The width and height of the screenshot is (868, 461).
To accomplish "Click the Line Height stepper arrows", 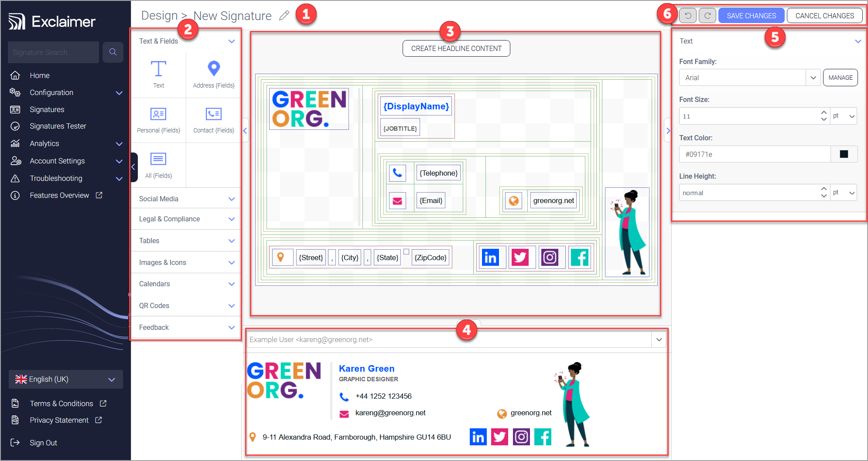I will 824,193.
